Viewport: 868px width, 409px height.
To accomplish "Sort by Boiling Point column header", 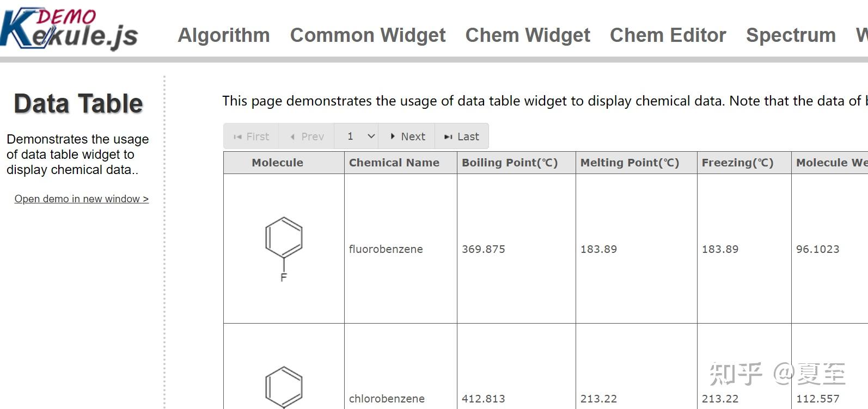I will point(510,163).
